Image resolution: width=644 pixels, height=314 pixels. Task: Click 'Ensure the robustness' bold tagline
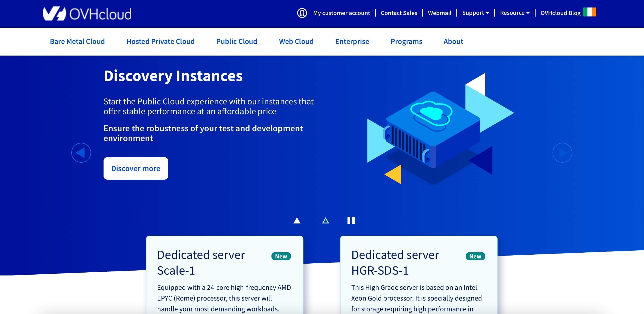pyautogui.click(x=203, y=133)
